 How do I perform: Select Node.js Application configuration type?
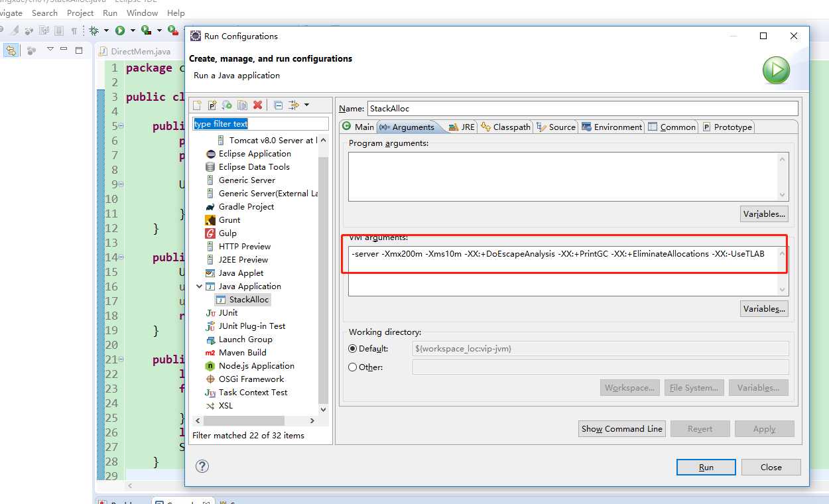(x=256, y=365)
